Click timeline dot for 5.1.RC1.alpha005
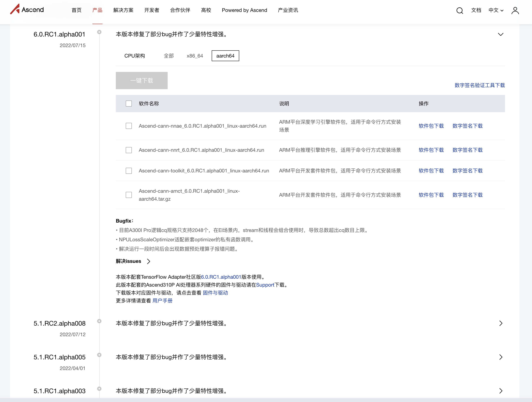The width and height of the screenshot is (532, 402). coord(99,355)
